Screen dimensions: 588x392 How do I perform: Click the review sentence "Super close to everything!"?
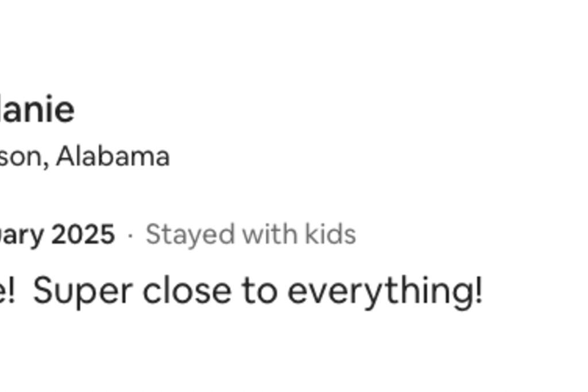258,292
